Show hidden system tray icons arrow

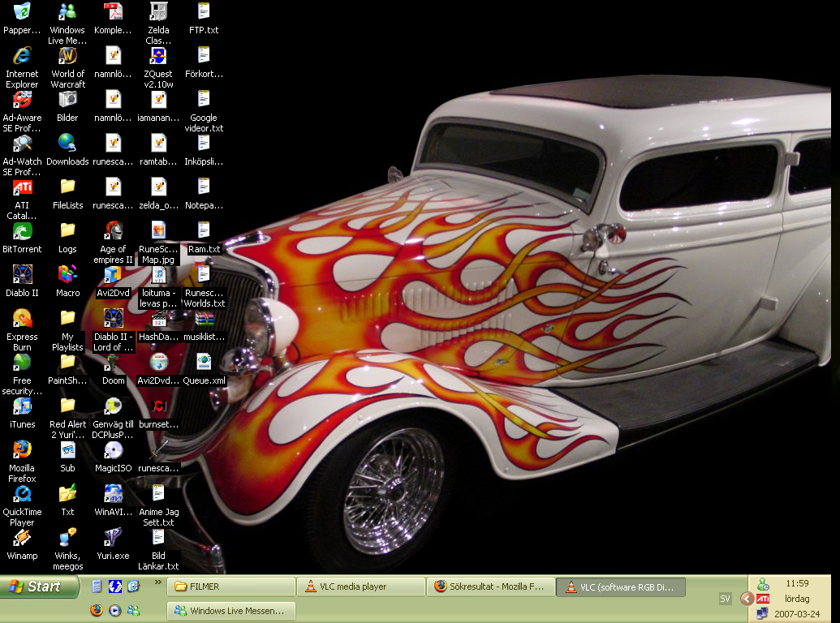[747, 599]
